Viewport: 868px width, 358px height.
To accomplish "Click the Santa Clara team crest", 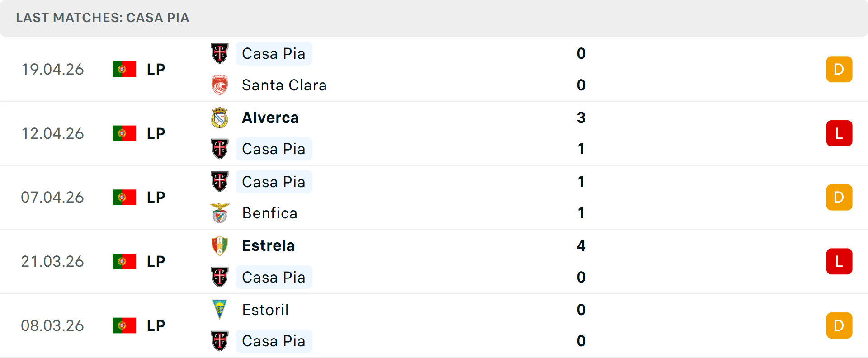I will [220, 85].
